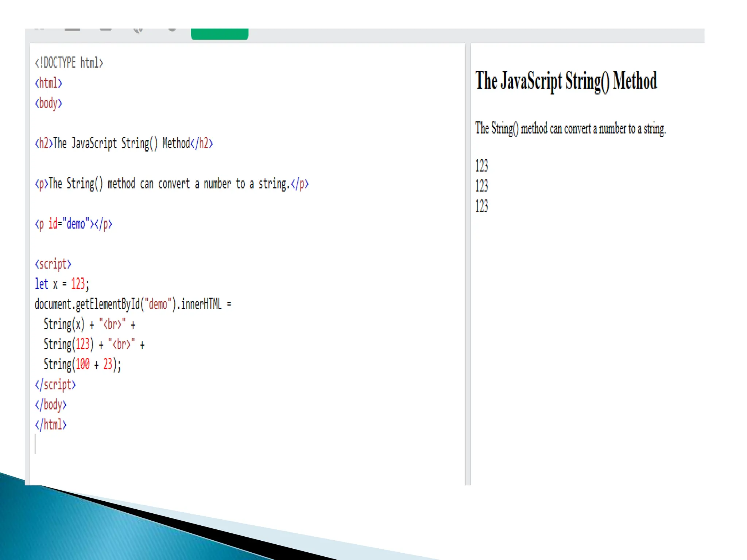Click the cropped menu icon in toolbar

click(x=72, y=30)
